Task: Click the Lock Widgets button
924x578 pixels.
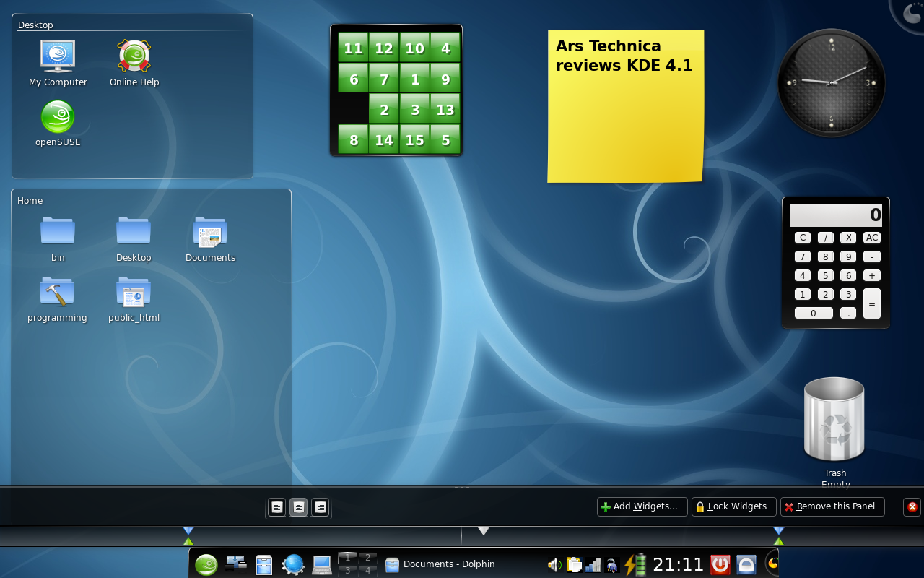Action: [733, 506]
